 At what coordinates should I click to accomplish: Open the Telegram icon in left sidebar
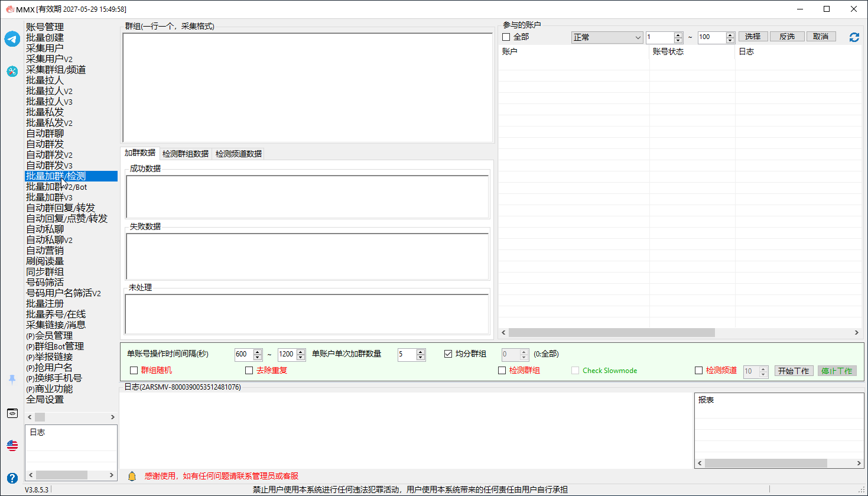click(12, 39)
